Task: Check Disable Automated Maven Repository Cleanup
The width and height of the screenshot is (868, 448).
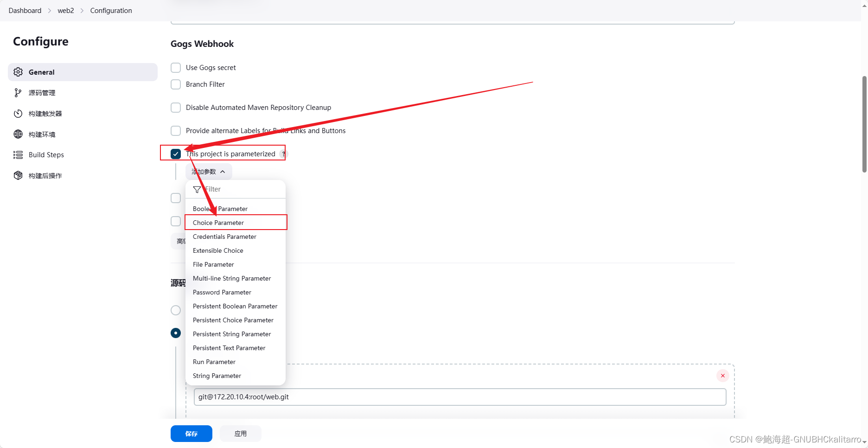Action: [176, 108]
